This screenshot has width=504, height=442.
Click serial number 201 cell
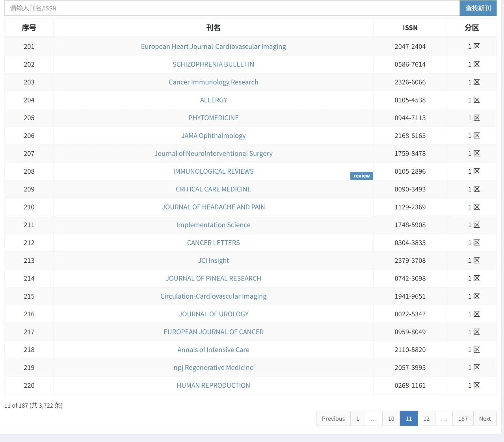click(x=29, y=46)
